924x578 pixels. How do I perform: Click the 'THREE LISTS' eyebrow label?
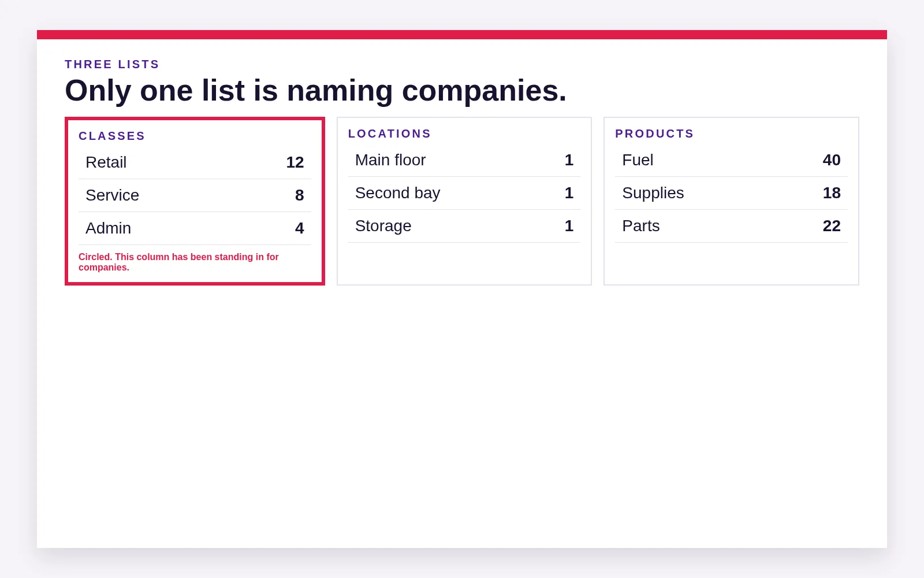click(112, 64)
